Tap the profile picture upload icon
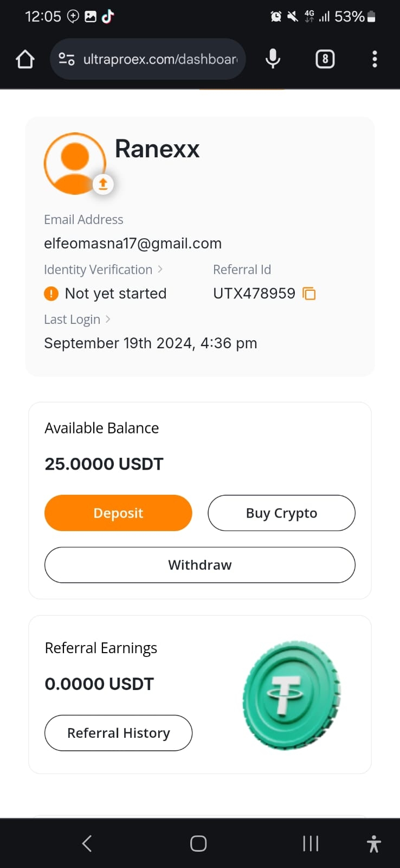Image resolution: width=400 pixels, height=868 pixels. coord(103,184)
